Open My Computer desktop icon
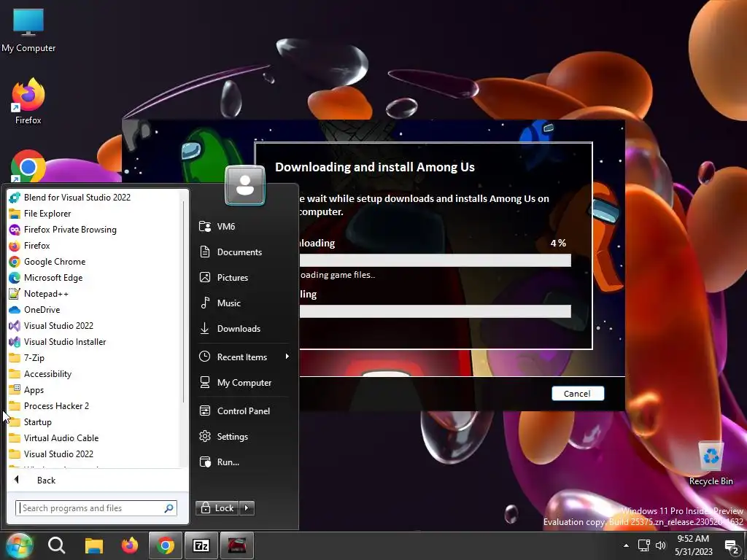This screenshot has width=747, height=560. pyautogui.click(x=28, y=30)
